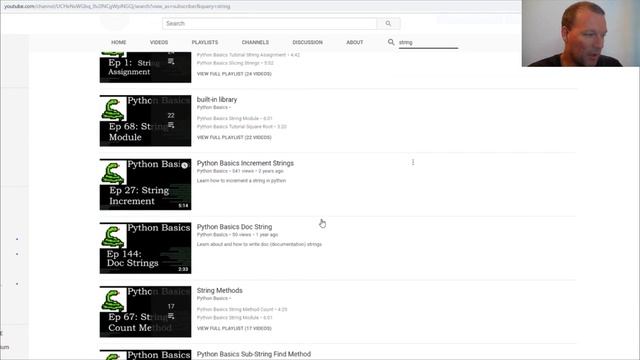Click the channel search magnifier icon
This screenshot has width=640, height=360.
pyautogui.click(x=391, y=42)
